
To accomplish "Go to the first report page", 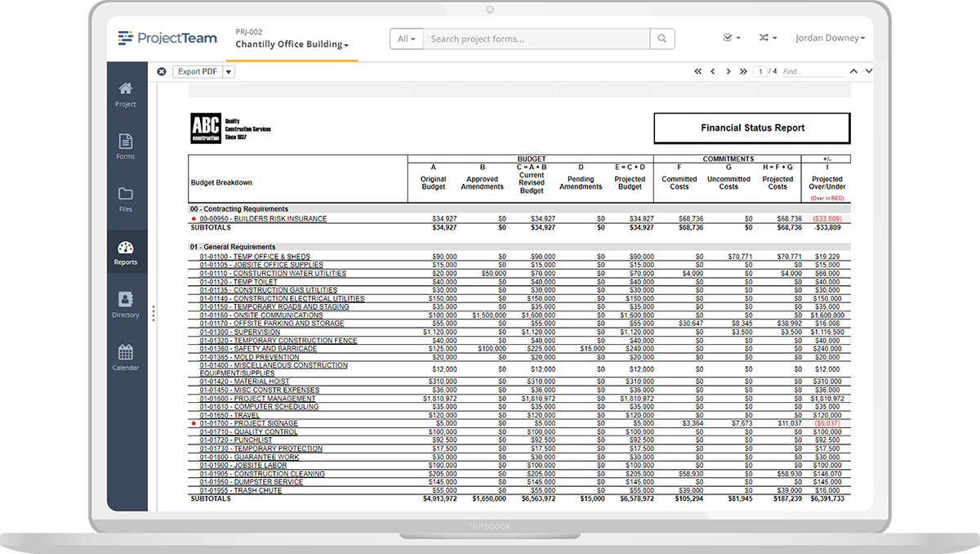I will click(698, 72).
